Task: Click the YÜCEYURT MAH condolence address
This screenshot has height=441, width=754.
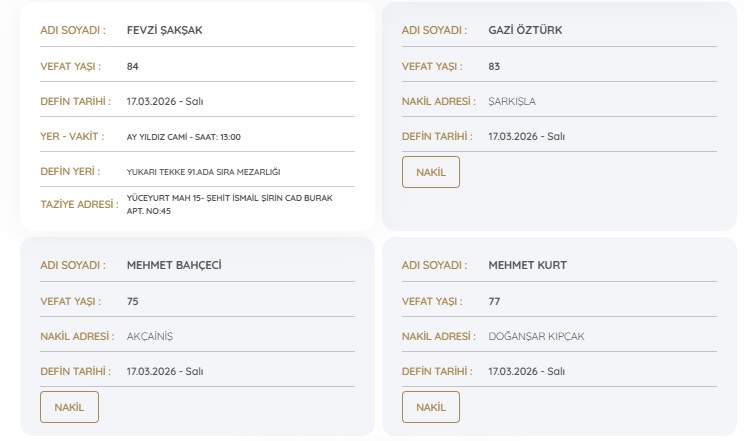Action: [x=229, y=204]
